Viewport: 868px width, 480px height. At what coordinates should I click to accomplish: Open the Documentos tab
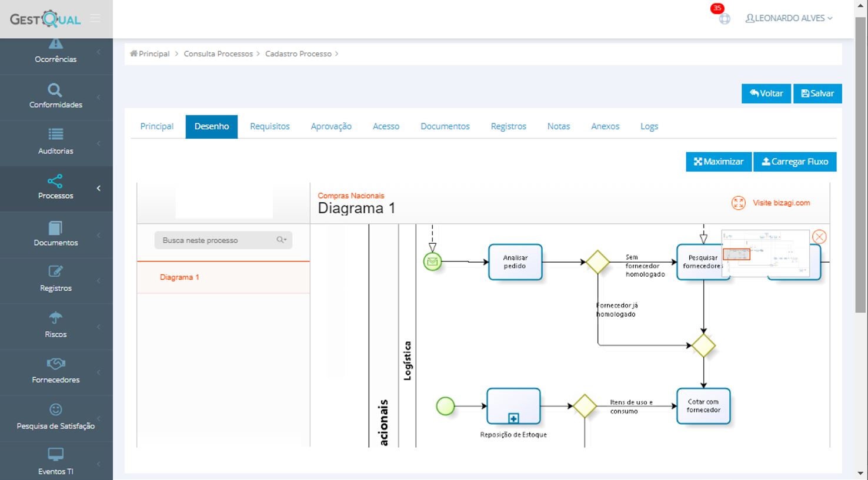pos(445,126)
